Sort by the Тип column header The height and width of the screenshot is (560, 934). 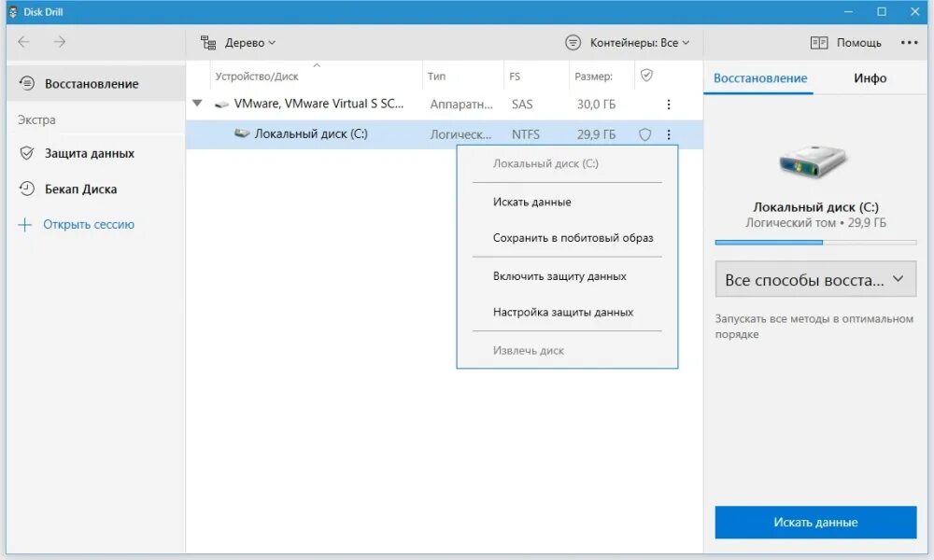[x=436, y=77]
